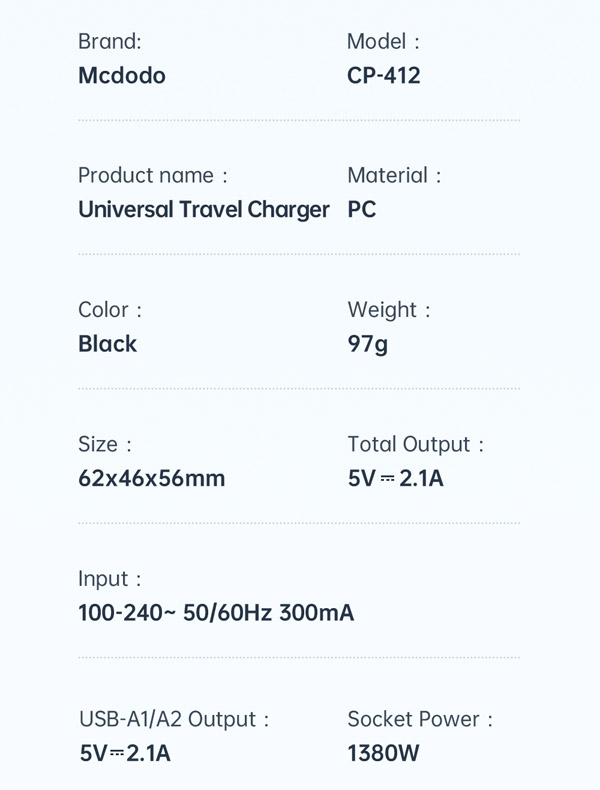Select the CP-412 model number
Screen dimensions: 600x790
[384, 75]
